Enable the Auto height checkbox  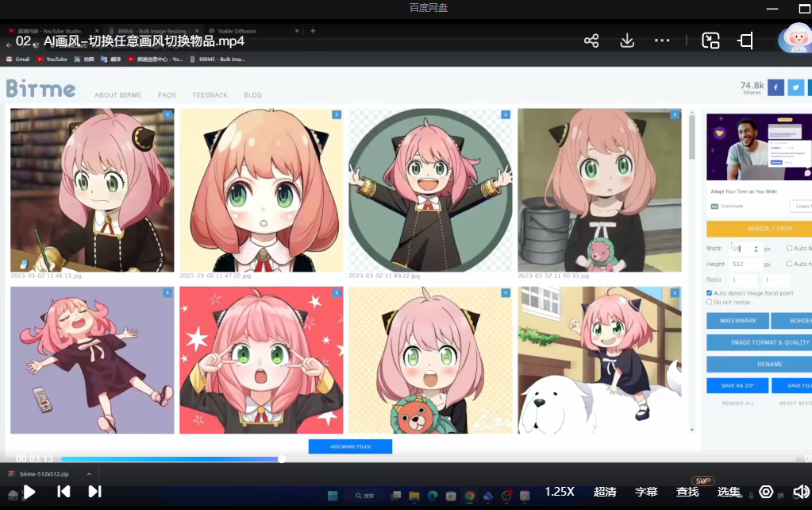(789, 264)
